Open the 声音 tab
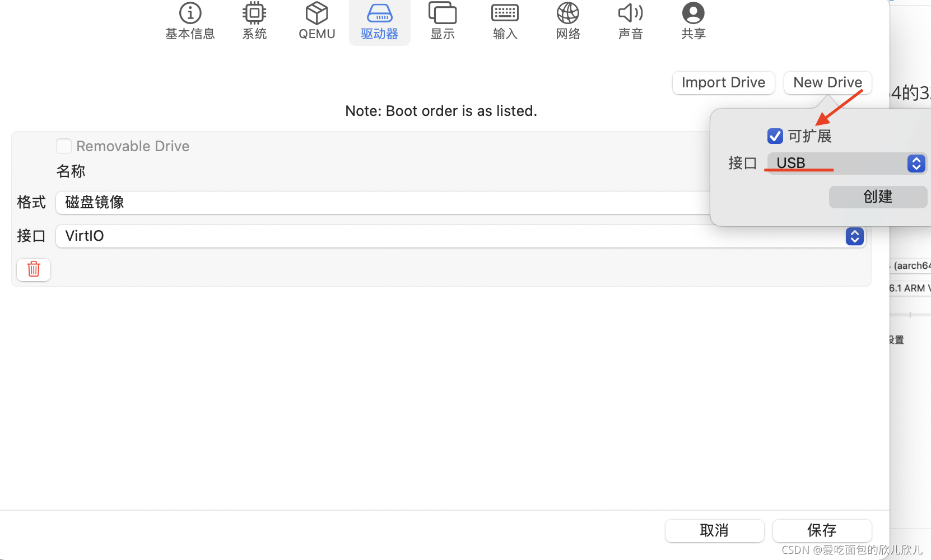Viewport: 931px width, 560px height. click(631, 21)
